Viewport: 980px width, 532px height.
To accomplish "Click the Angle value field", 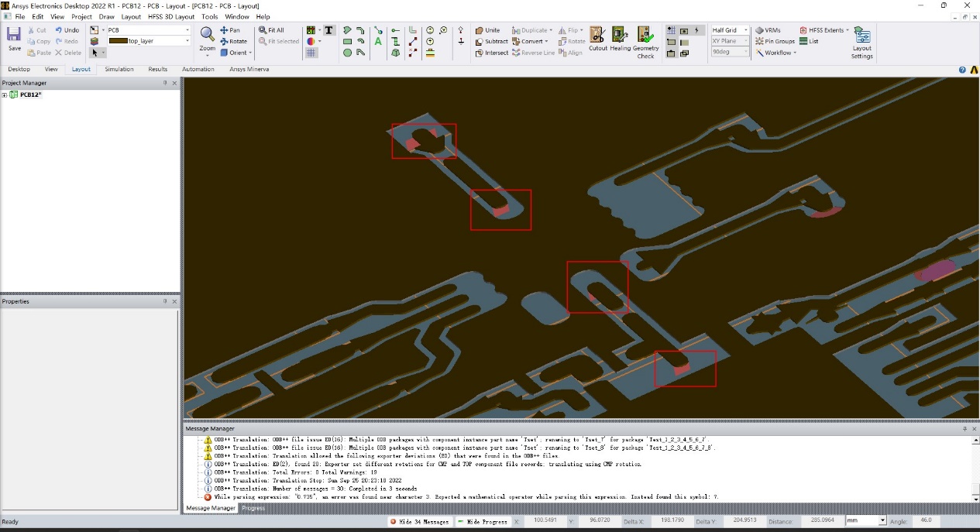I will [926, 521].
